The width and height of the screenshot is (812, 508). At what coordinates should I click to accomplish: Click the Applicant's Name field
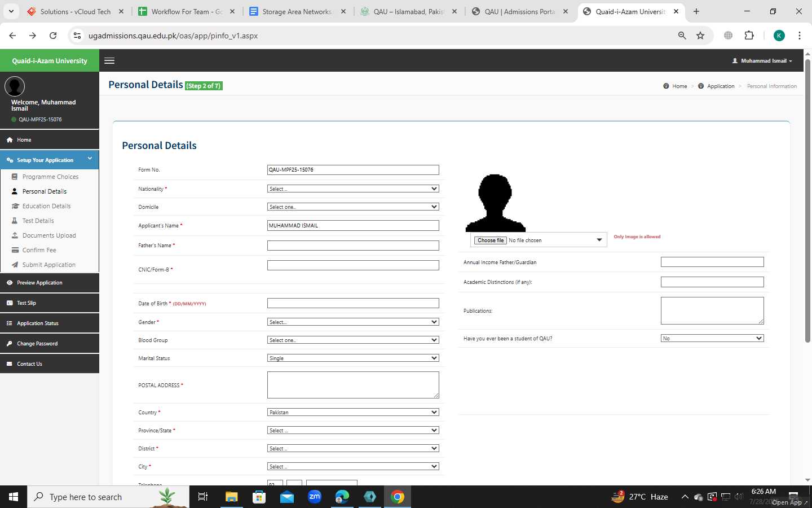point(353,225)
